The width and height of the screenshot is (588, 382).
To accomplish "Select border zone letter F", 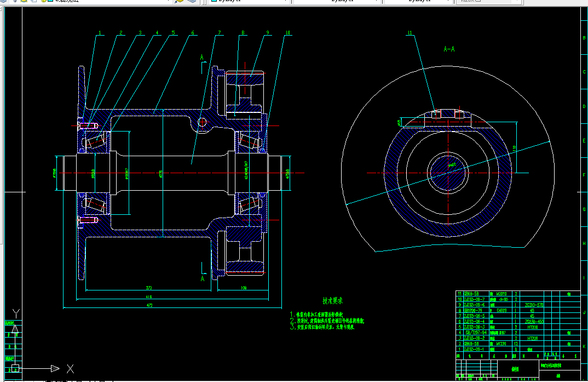I will [x=584, y=175].
